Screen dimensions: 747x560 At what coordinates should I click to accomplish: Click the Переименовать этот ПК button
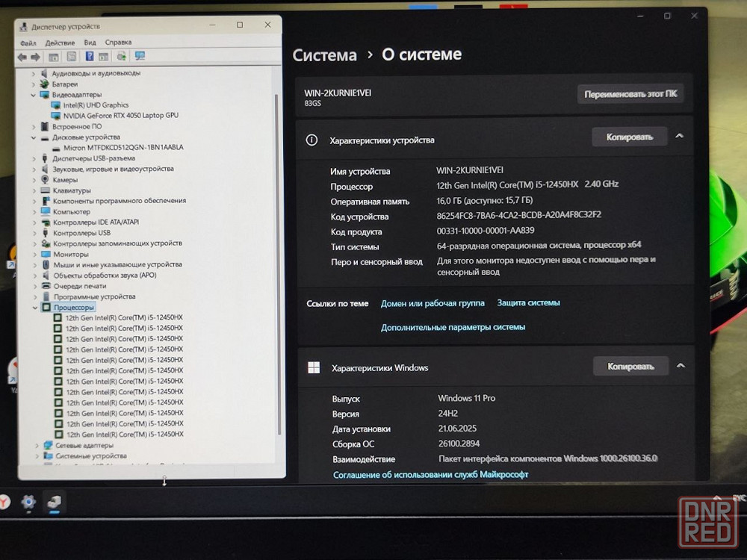pos(630,94)
